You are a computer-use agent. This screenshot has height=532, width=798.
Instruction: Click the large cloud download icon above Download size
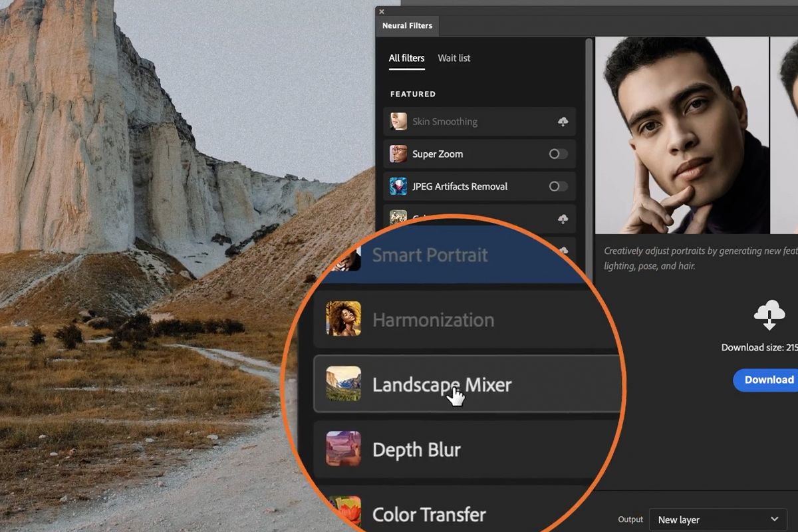click(769, 315)
